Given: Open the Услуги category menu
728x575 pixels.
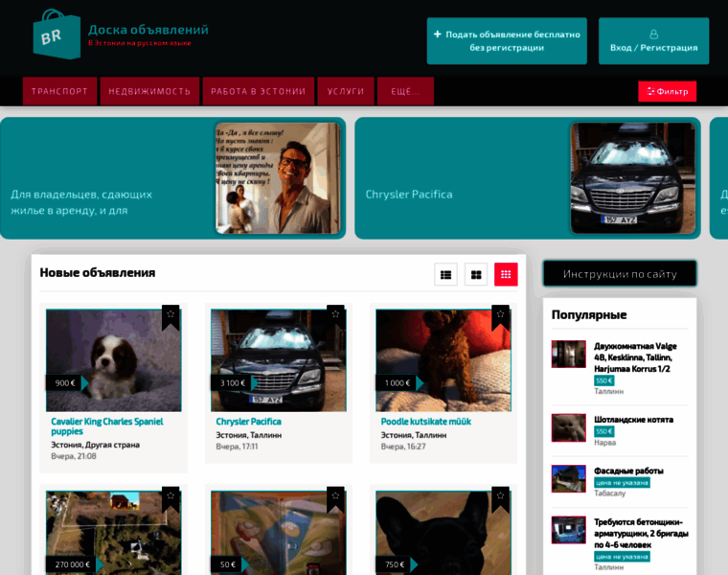Looking at the screenshot, I should (346, 91).
